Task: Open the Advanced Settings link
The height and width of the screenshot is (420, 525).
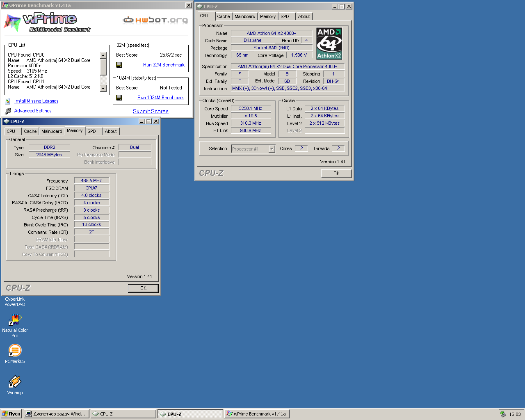Action: pos(33,111)
